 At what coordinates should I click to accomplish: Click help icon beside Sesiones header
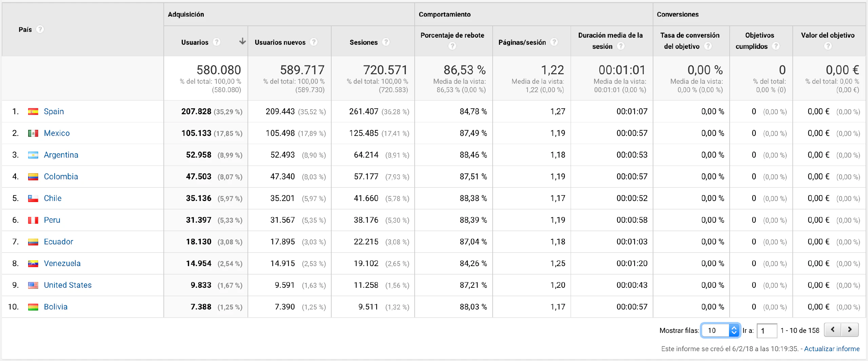click(386, 42)
